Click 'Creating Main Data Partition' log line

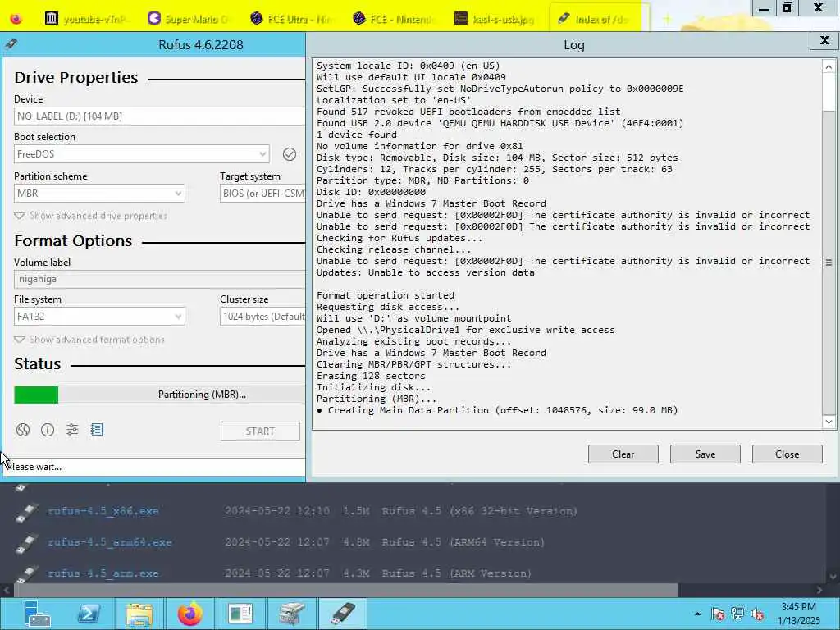coord(497,410)
